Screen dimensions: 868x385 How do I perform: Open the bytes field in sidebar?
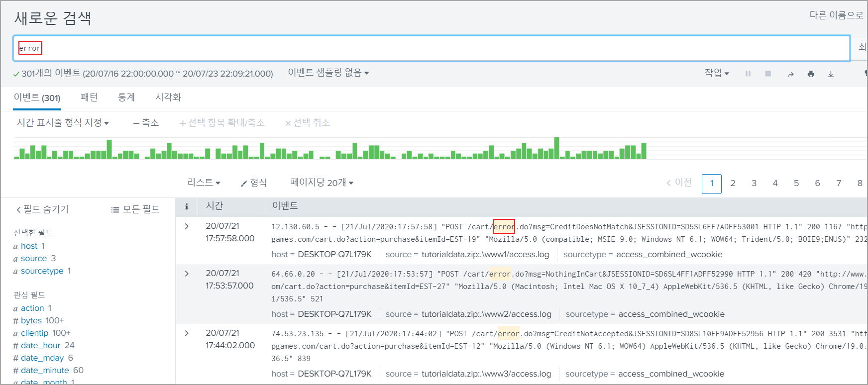click(31, 321)
